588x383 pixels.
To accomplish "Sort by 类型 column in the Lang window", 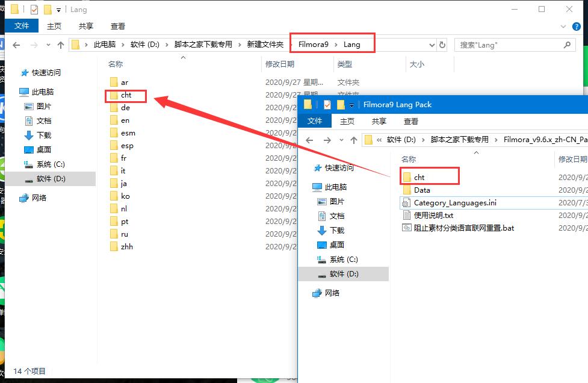I will pyautogui.click(x=345, y=64).
